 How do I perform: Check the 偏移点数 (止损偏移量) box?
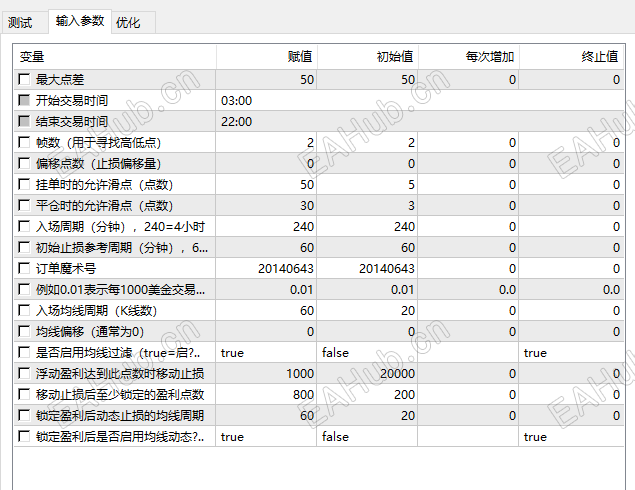tap(24, 163)
